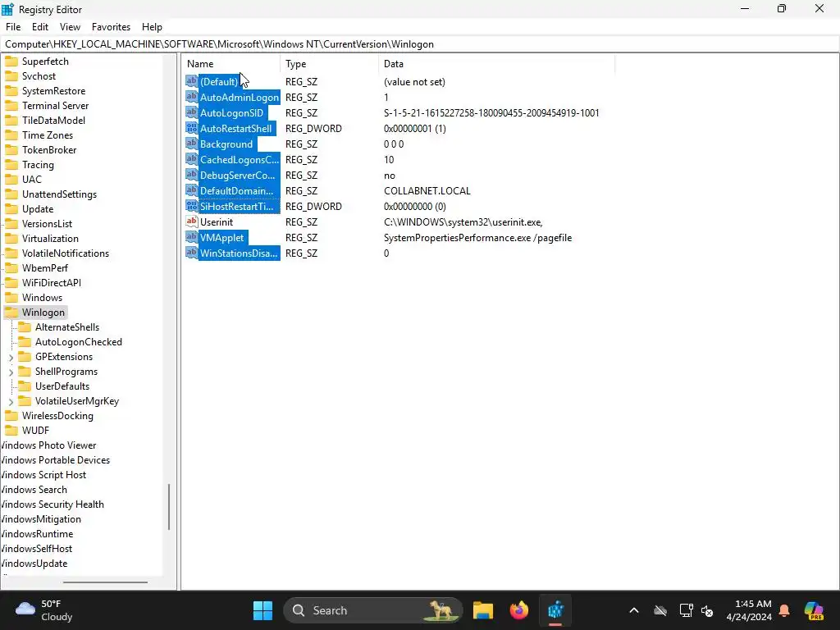The width and height of the screenshot is (840, 630).
Task: Open Firefox from the taskbar
Action: (518, 610)
